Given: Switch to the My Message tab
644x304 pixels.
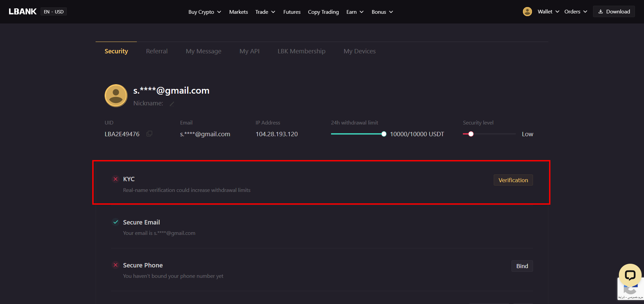Looking at the screenshot, I should pos(204,51).
